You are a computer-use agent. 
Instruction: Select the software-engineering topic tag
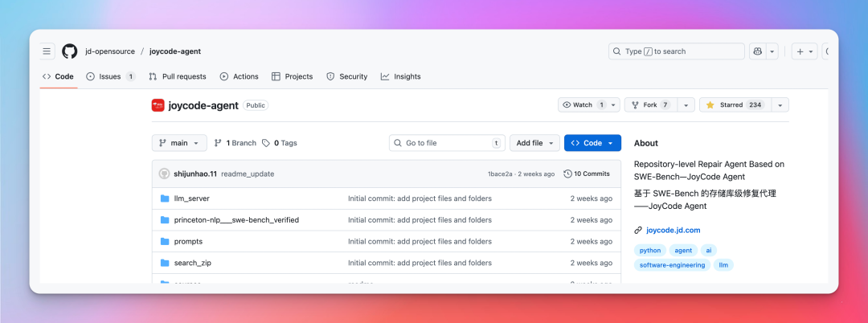(x=672, y=265)
